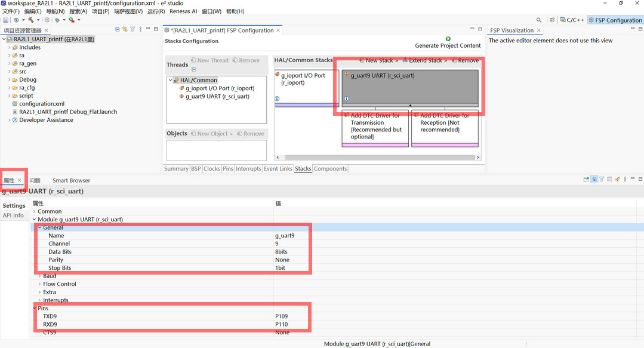Expand the src folder

coord(10,72)
